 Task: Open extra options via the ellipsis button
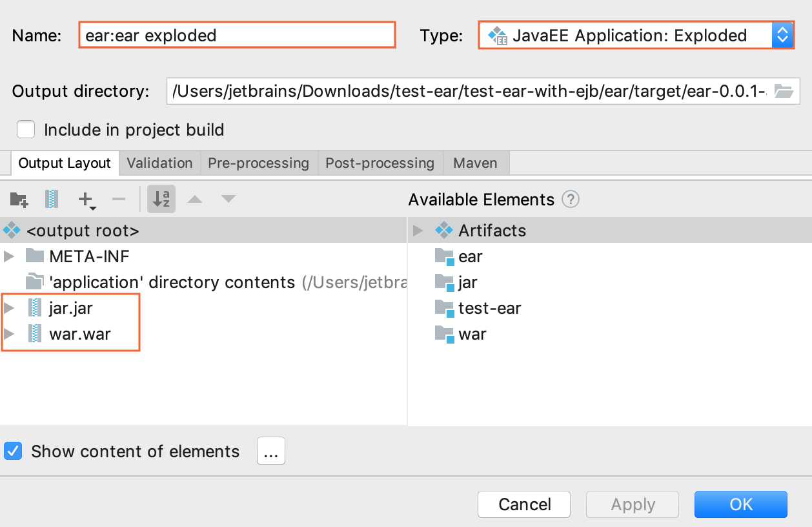pos(270,451)
